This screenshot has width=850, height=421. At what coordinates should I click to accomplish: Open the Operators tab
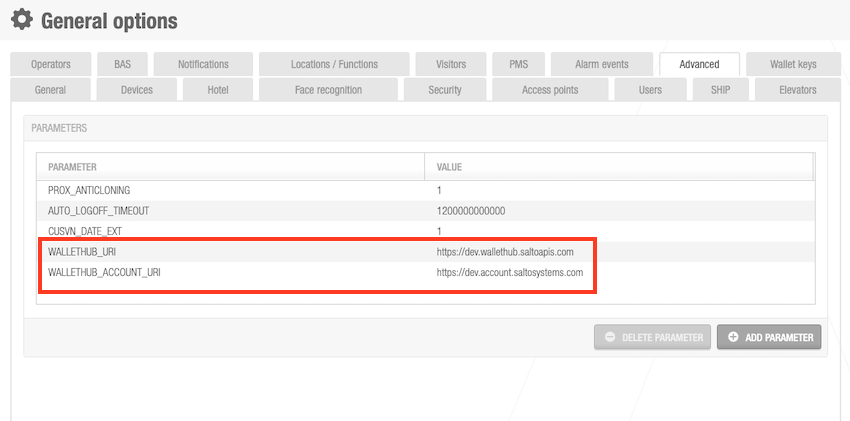[x=51, y=64]
